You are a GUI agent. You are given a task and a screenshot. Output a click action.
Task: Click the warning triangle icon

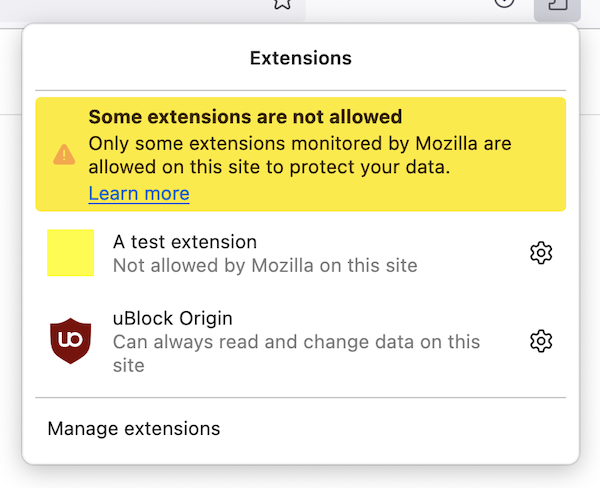coord(64,154)
